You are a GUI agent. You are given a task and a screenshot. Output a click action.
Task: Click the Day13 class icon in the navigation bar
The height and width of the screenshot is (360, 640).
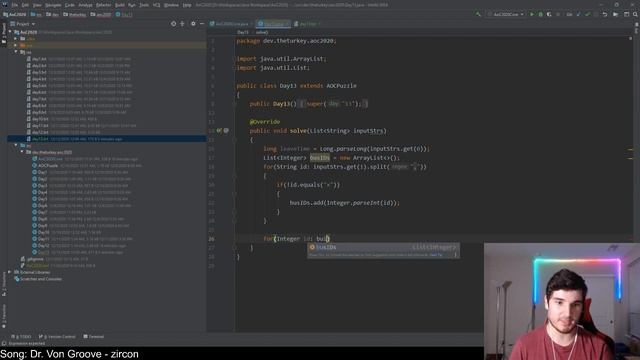pyautogui.click(x=118, y=14)
